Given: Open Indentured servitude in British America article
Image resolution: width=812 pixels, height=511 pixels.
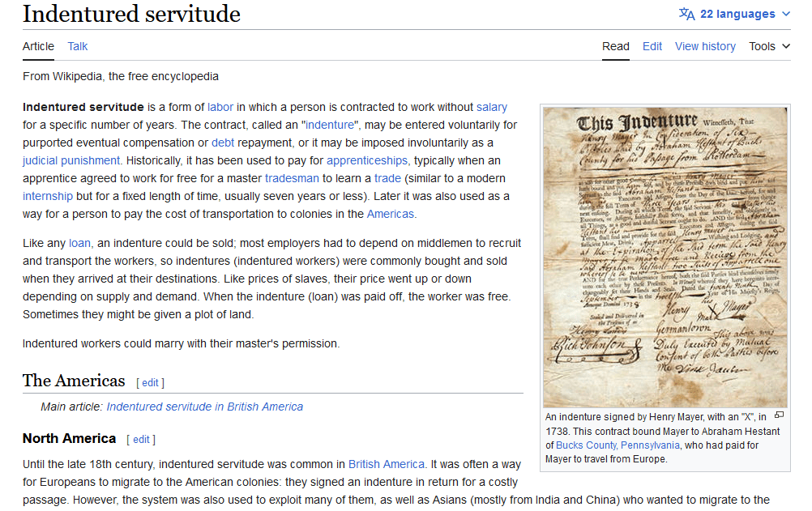Looking at the screenshot, I should tap(204, 407).
